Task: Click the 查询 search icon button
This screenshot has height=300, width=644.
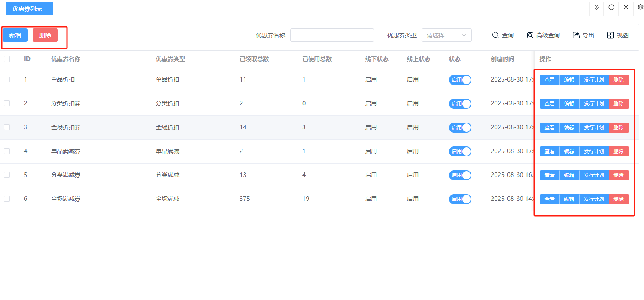Action: point(502,36)
